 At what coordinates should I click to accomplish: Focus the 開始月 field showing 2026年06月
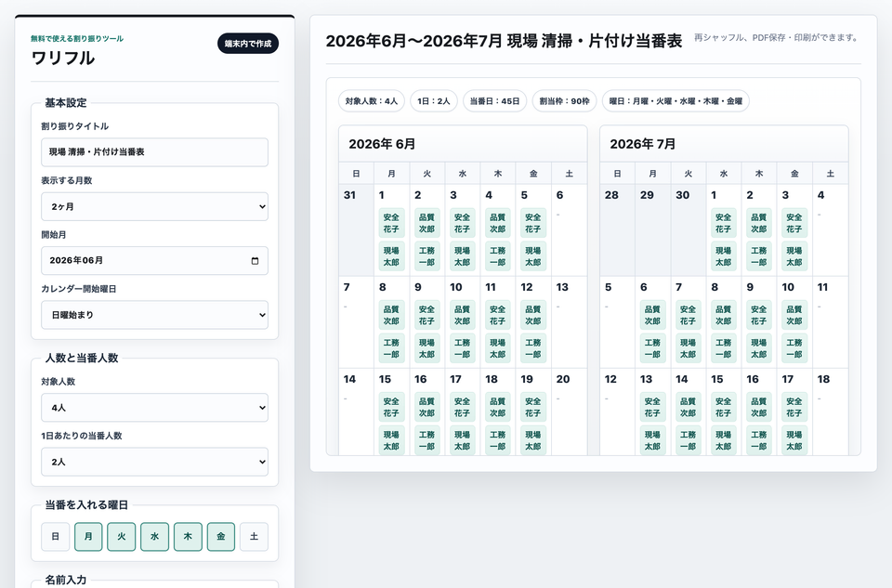click(155, 260)
